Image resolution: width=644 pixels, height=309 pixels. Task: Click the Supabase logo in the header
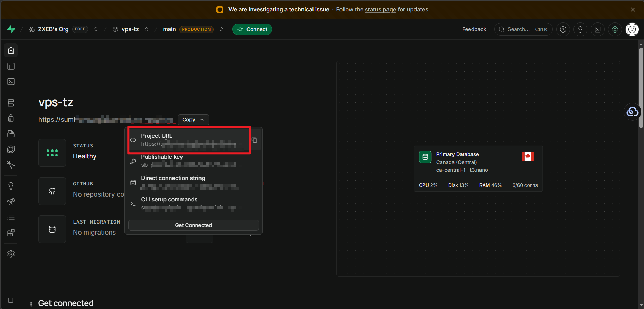pos(11,29)
